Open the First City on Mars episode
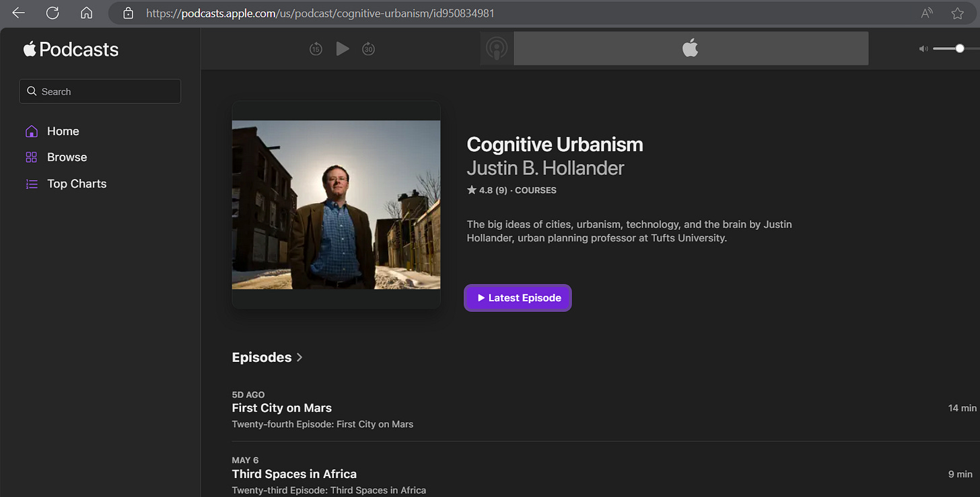 [282, 408]
